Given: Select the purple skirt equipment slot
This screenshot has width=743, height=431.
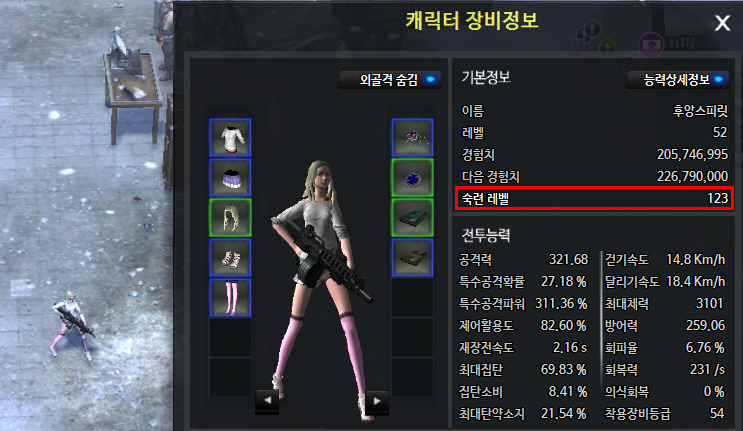Looking at the screenshot, I should (230, 178).
